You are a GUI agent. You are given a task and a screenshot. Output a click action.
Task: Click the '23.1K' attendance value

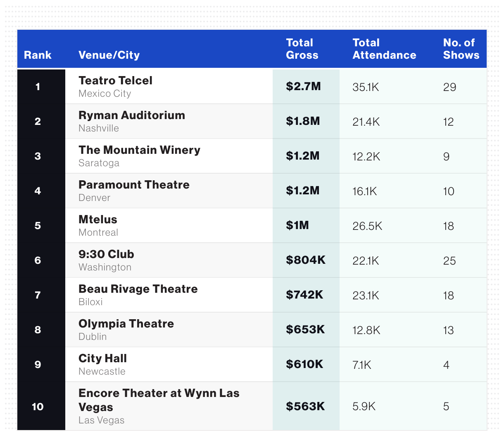click(366, 295)
